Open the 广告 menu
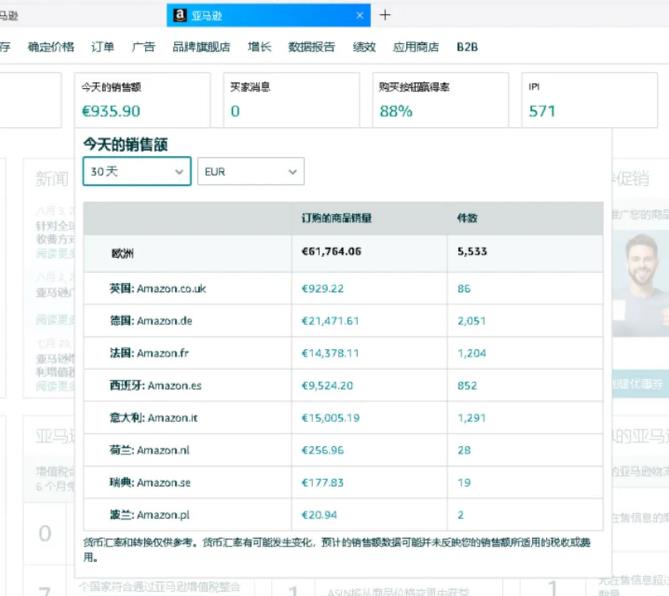 (x=143, y=47)
